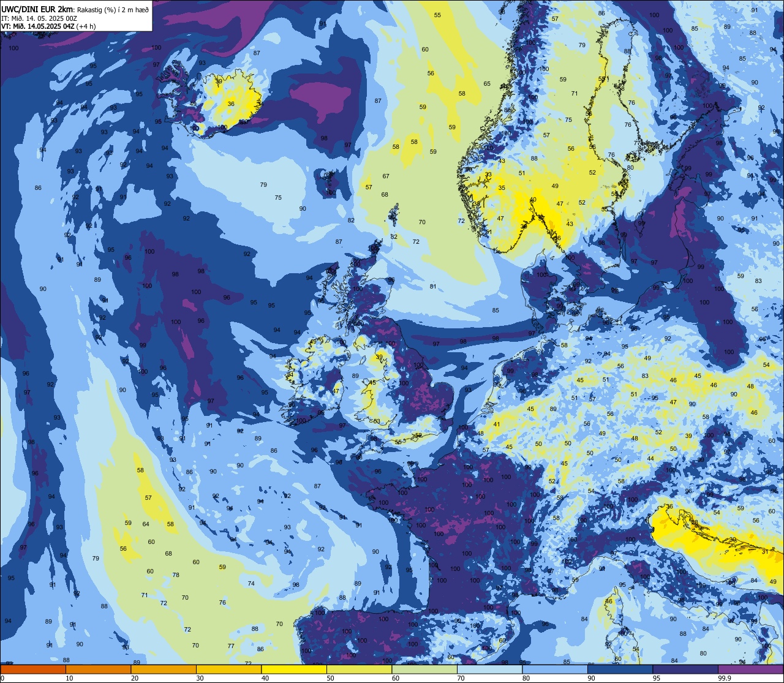Click the "10" legend scale label
Image resolution: width=784 pixels, height=683 pixels.
coord(69,678)
